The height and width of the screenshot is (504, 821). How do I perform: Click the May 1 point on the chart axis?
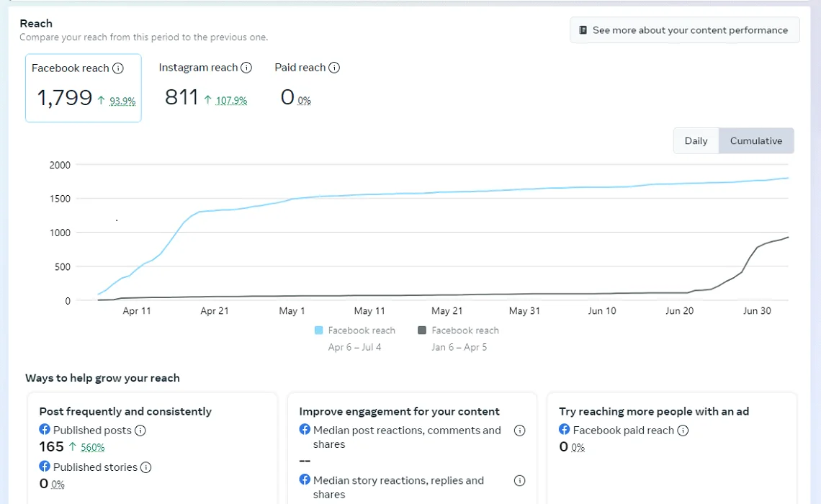click(292, 311)
